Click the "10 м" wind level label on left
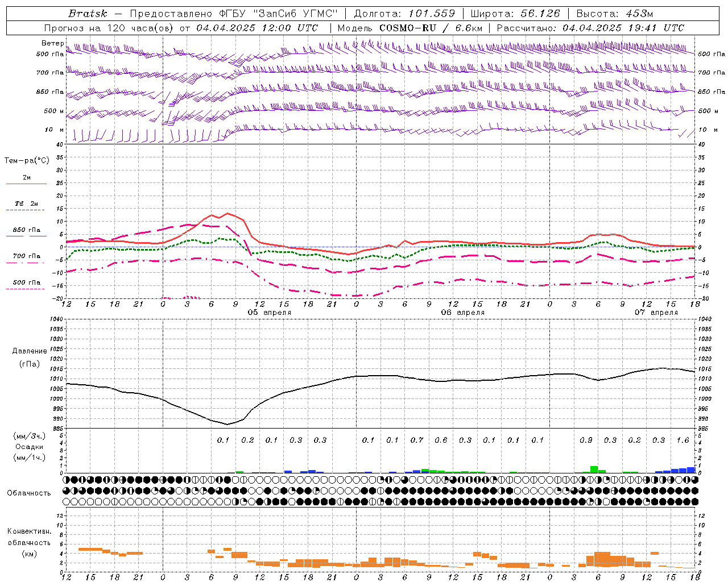This screenshot has height=582, width=728. 55,130
